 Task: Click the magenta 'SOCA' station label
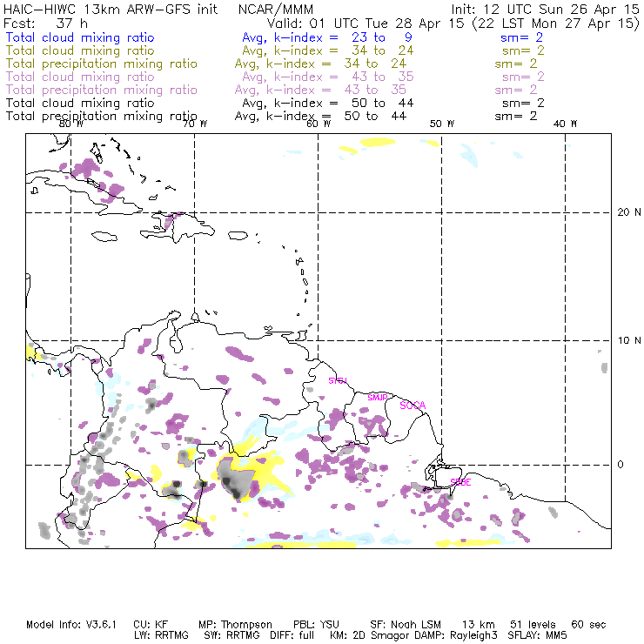tap(413, 406)
